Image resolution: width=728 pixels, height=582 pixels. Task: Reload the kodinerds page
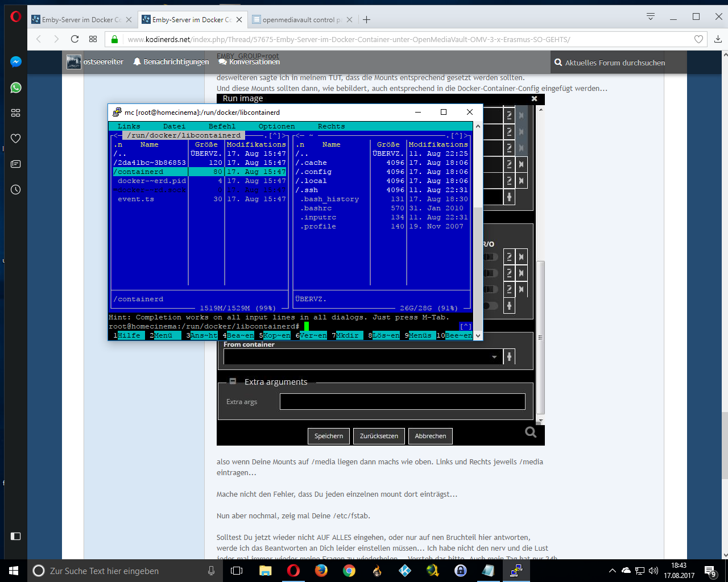pyautogui.click(x=75, y=39)
